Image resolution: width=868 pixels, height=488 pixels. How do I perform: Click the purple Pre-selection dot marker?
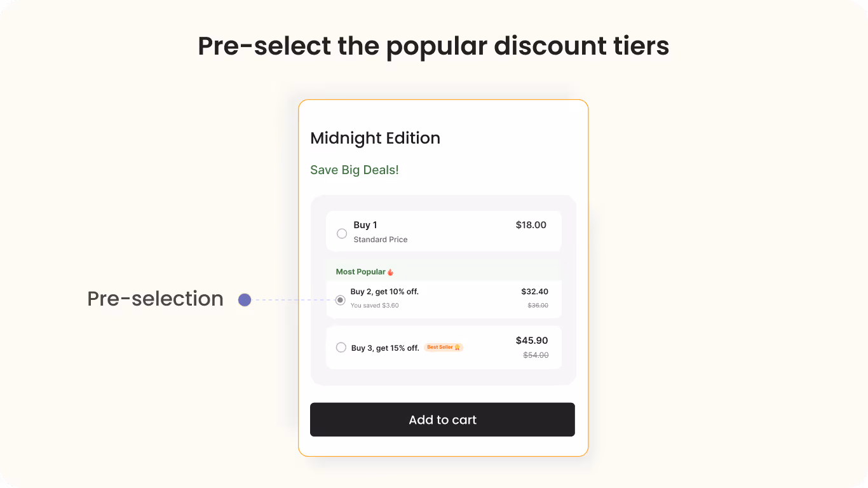pos(245,300)
